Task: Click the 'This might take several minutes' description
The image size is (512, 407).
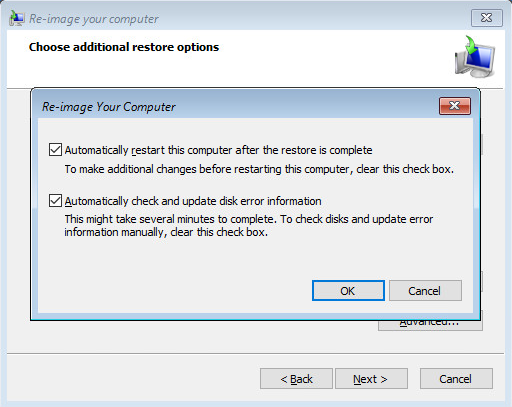Action: pos(249,225)
